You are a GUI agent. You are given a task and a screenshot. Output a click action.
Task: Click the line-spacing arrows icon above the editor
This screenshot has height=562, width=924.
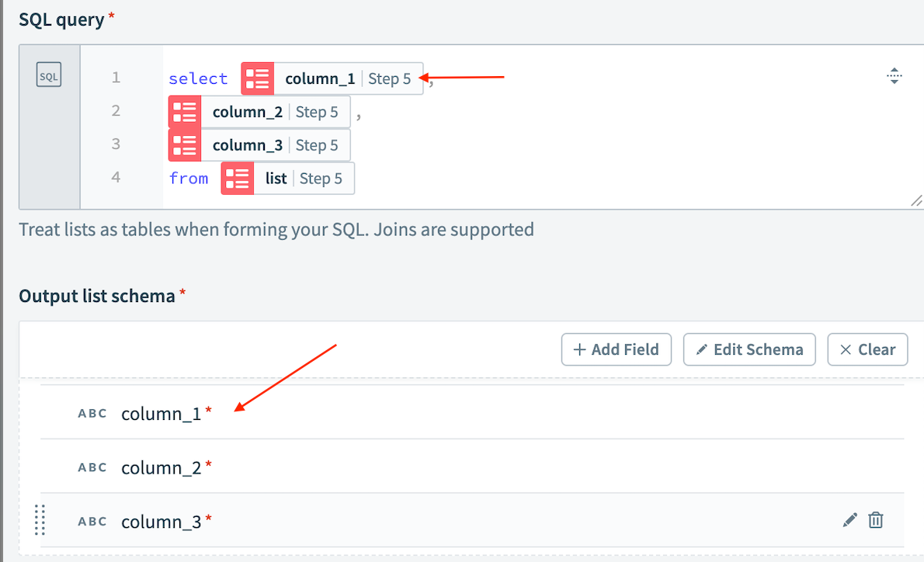tap(894, 75)
